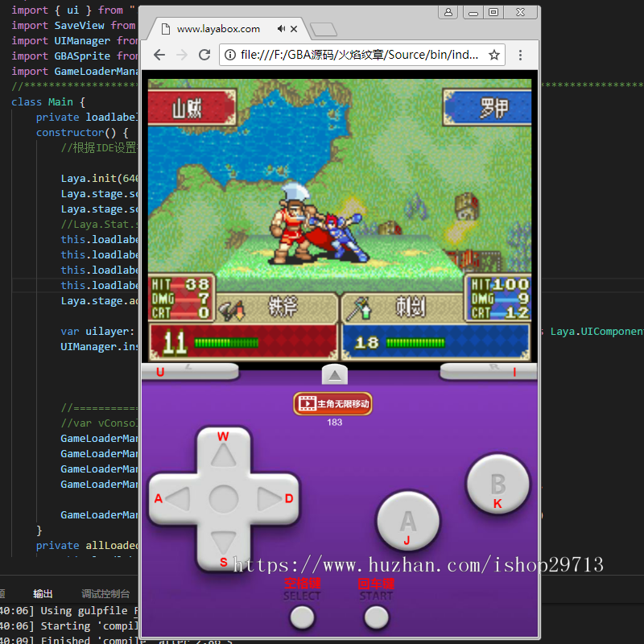The height and width of the screenshot is (644, 644).
Task: Click the 'Laya.UIComponent' text in the editor
Action: tap(597, 331)
